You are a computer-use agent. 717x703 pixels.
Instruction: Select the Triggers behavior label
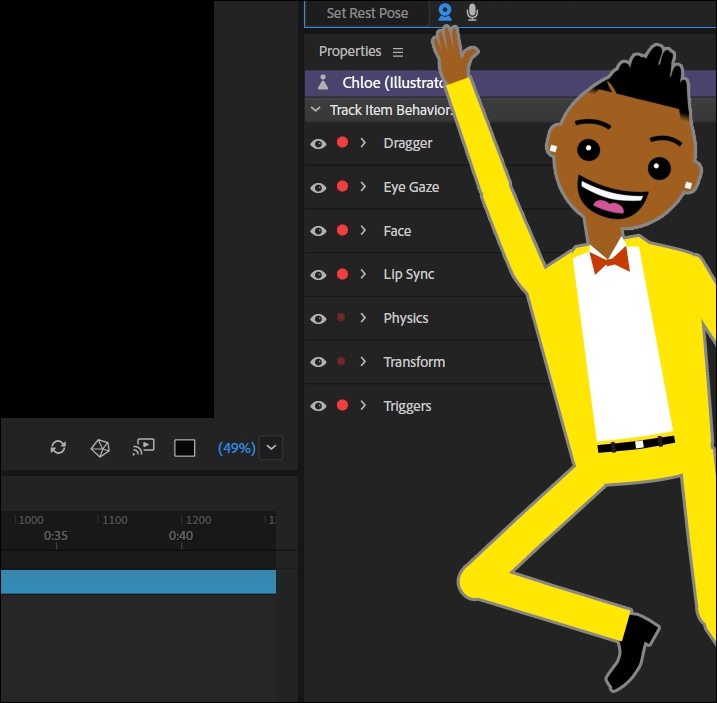pyautogui.click(x=407, y=406)
